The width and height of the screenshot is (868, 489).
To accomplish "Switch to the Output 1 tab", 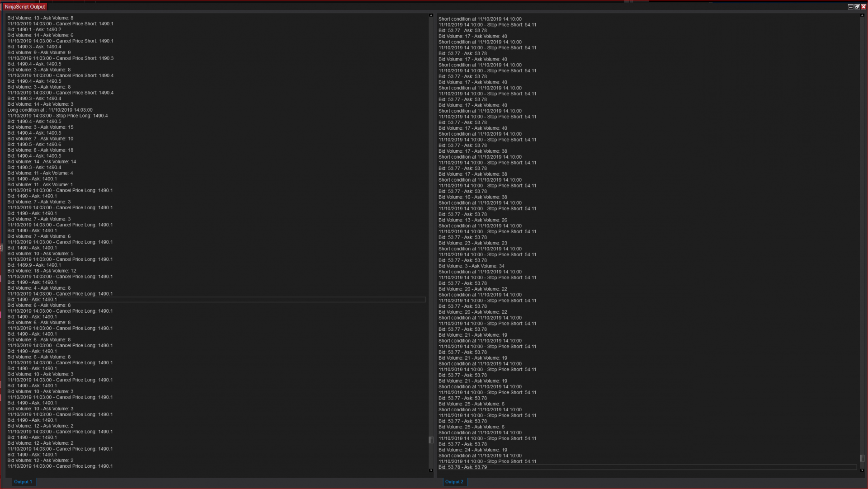I will [x=23, y=482].
